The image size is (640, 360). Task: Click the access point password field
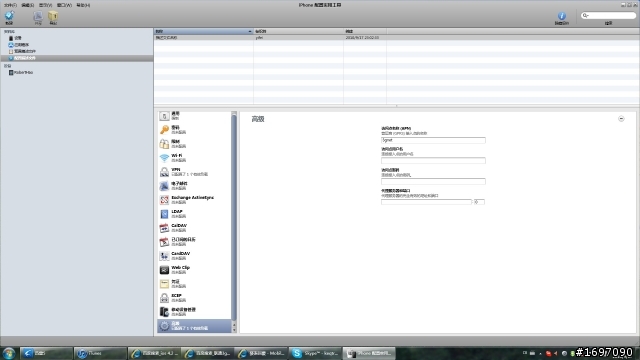click(x=433, y=181)
